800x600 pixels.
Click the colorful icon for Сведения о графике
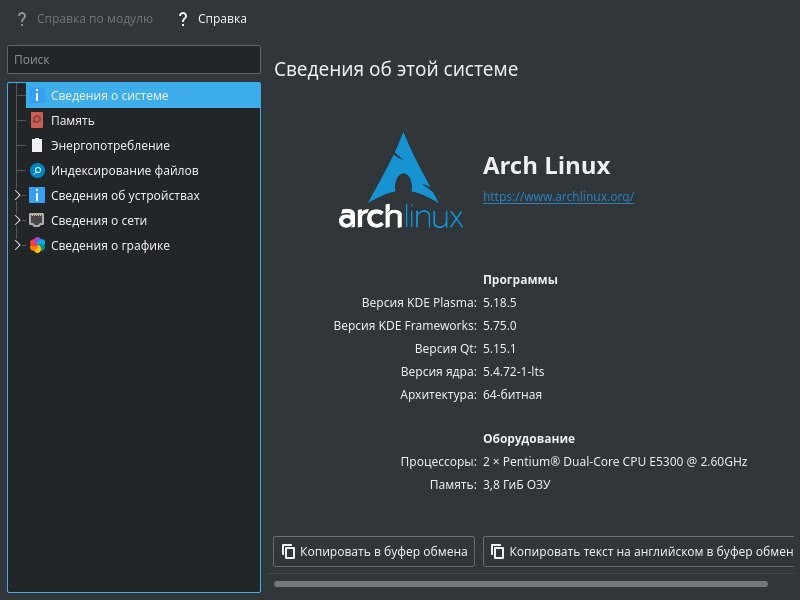[37, 245]
